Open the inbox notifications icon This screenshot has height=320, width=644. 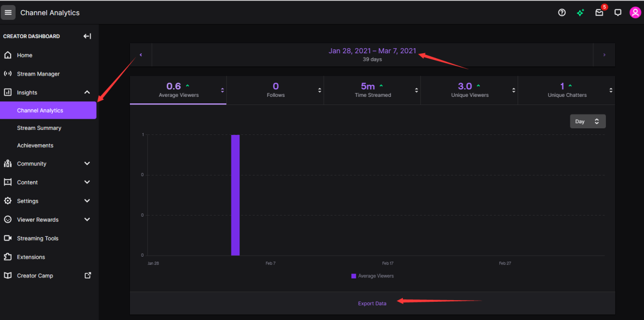(x=599, y=13)
